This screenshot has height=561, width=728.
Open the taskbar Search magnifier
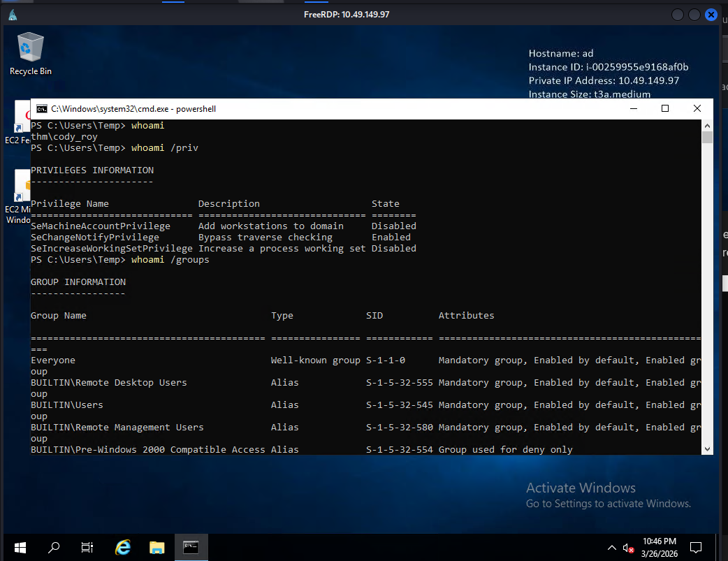tap(54, 548)
